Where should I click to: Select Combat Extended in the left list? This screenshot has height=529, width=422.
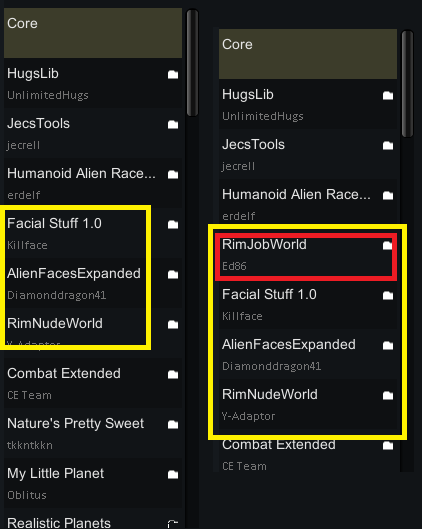[93, 383]
